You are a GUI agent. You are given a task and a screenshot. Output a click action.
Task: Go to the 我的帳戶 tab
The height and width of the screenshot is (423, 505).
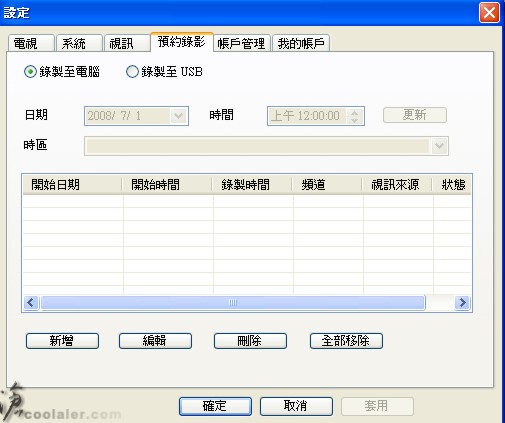[301, 43]
